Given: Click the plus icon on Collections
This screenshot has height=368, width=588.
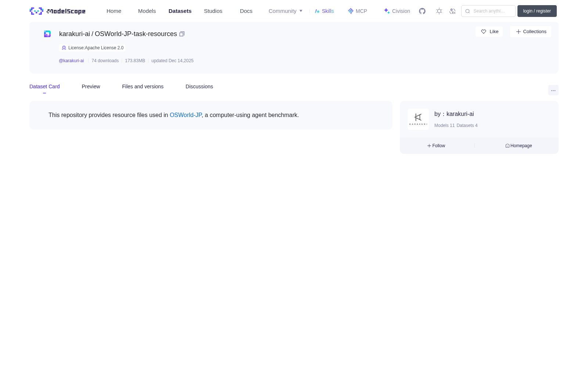Looking at the screenshot, I should (x=518, y=32).
